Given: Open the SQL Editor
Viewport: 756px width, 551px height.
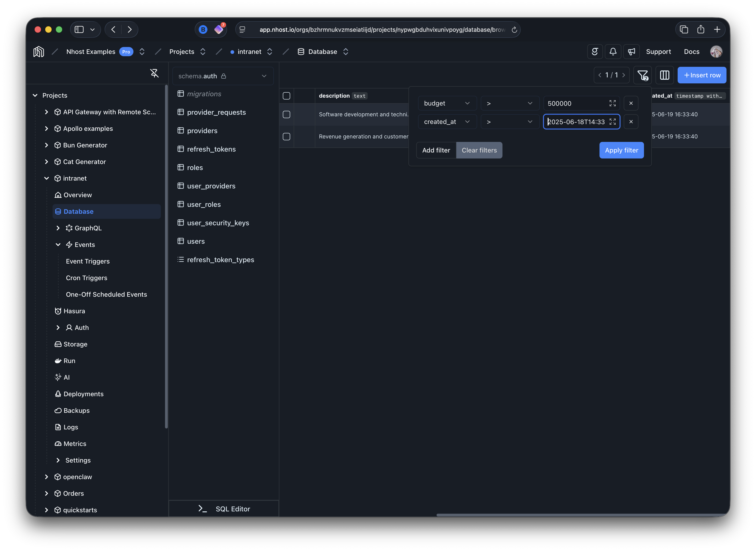Looking at the screenshot, I should pos(224,509).
